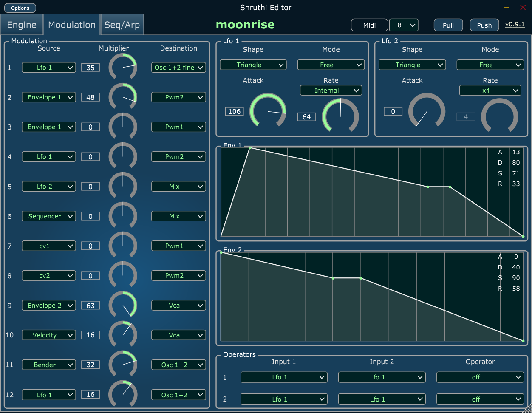
Task: Click Env 2 sustain start point
Action: click(333, 278)
